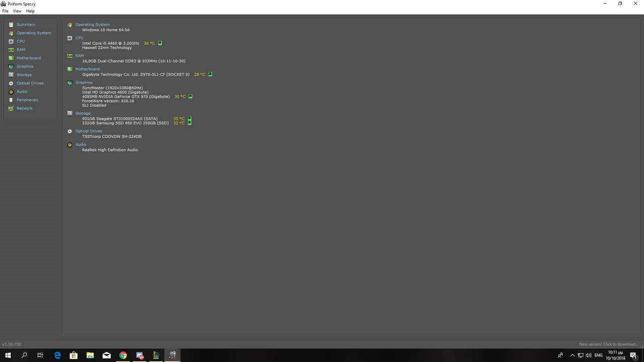This screenshot has width=644, height=362.
Task: Click 'Realtek High Definition Audio' text
Action: [110, 150]
